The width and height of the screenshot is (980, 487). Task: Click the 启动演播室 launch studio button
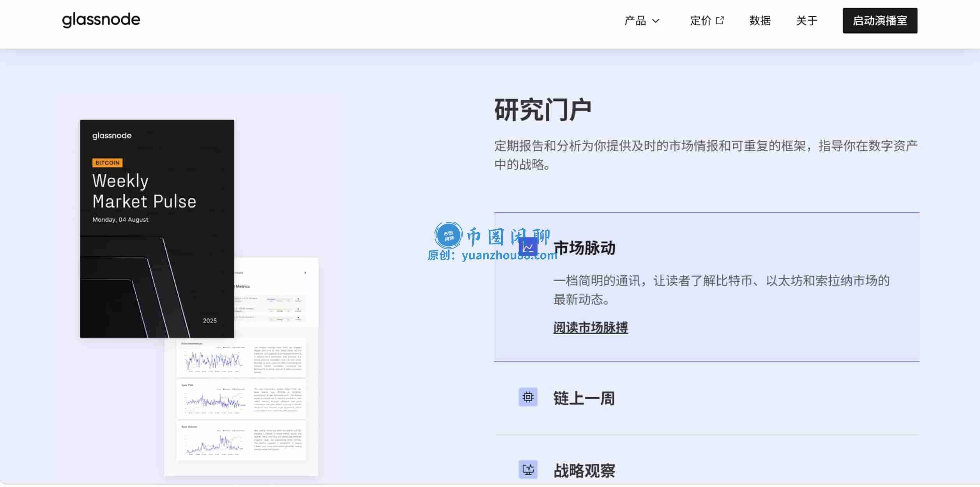click(880, 21)
